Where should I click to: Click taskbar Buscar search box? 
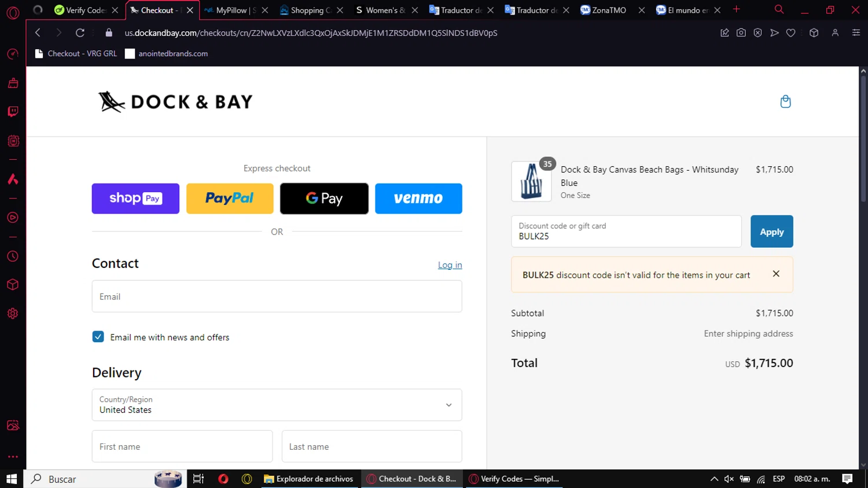[x=105, y=479]
